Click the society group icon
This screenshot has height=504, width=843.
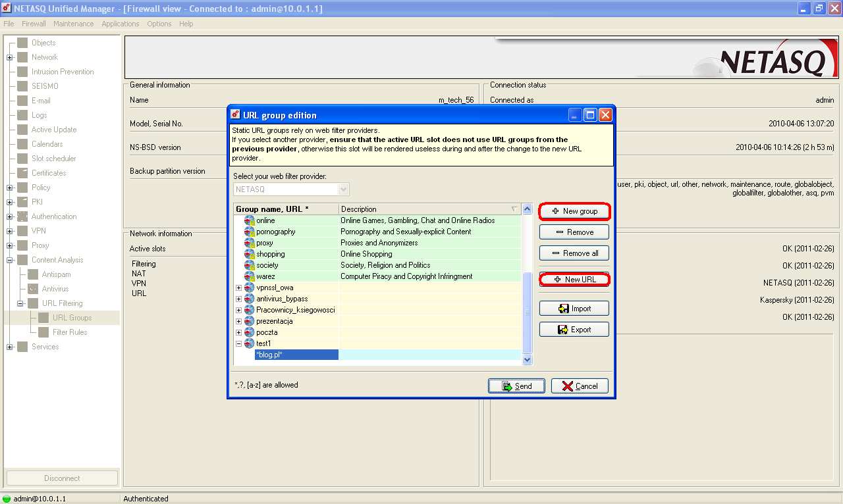point(249,265)
